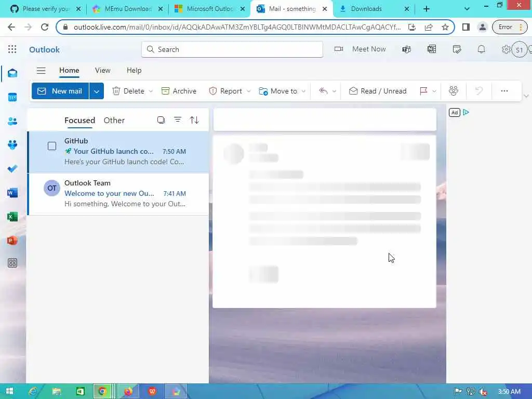Select the Other inbox tab
Viewport: 532px width, 399px height.
tap(114, 121)
